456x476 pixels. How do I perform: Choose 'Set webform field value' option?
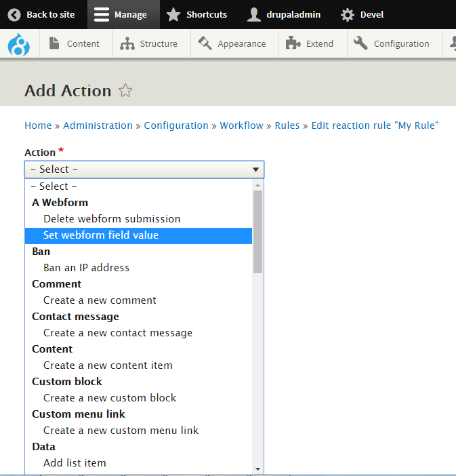(101, 235)
